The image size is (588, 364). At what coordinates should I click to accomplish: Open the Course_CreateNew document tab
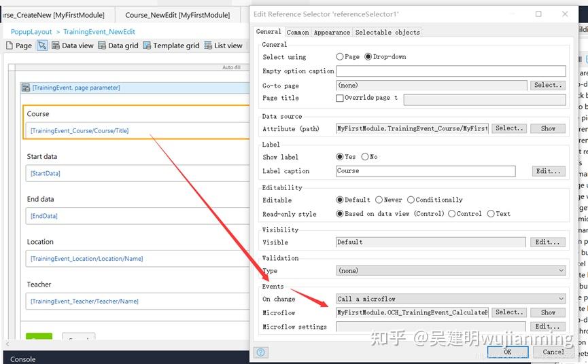[53, 15]
